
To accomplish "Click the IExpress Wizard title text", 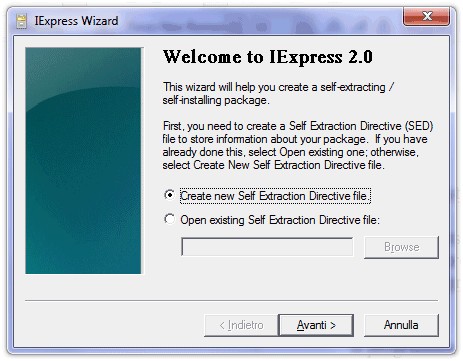I will pyautogui.click(x=76, y=21).
